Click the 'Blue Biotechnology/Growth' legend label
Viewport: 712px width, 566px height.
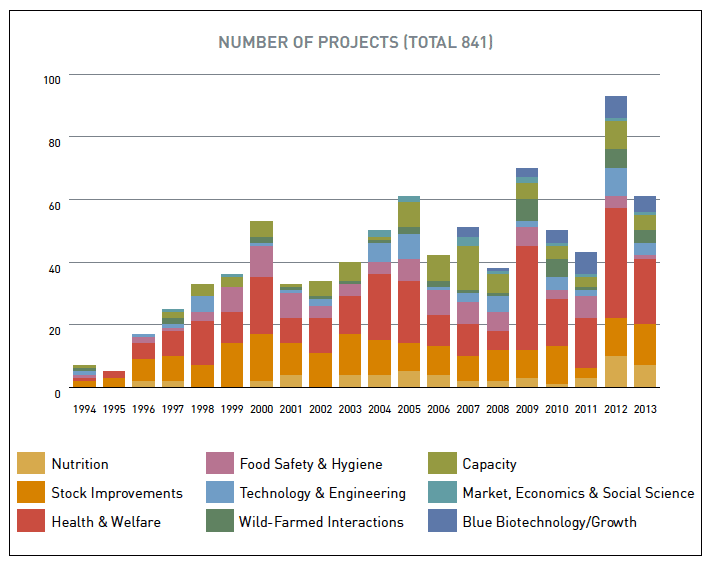point(549,522)
